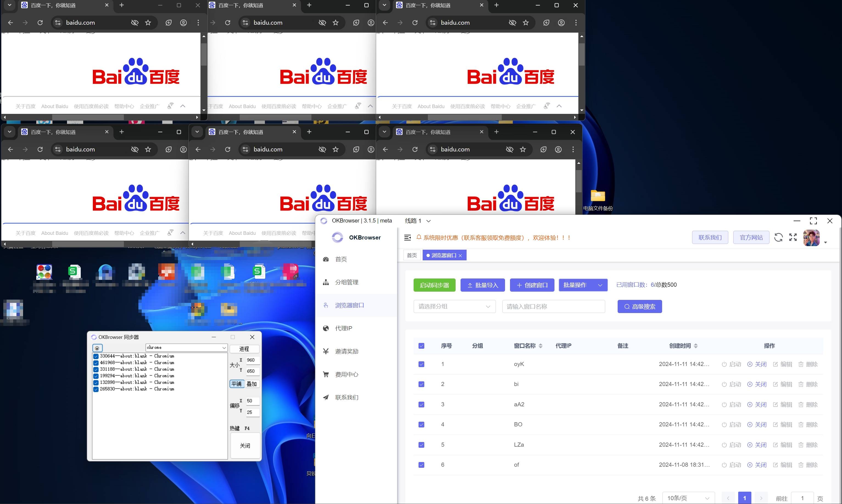This screenshot has width=842, height=504.
Task: Close the 浏览器窗口 tab
Action: 460,255
